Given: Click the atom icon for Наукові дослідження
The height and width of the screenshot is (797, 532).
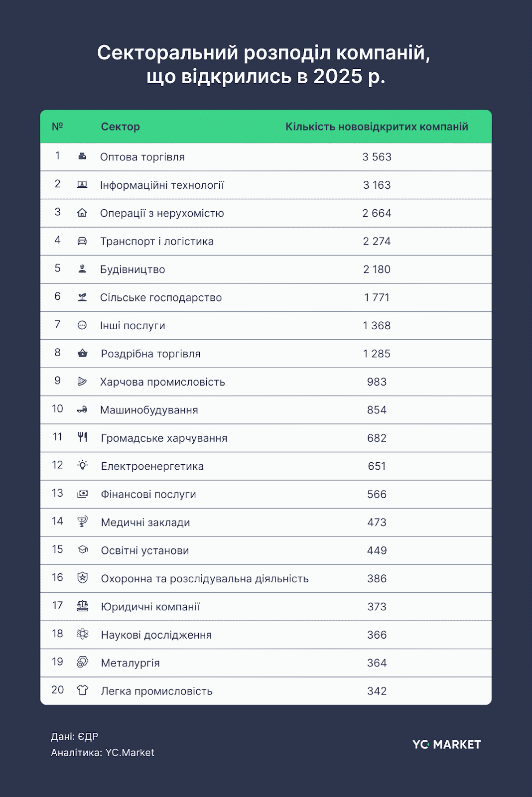Looking at the screenshot, I should pyautogui.click(x=83, y=634).
